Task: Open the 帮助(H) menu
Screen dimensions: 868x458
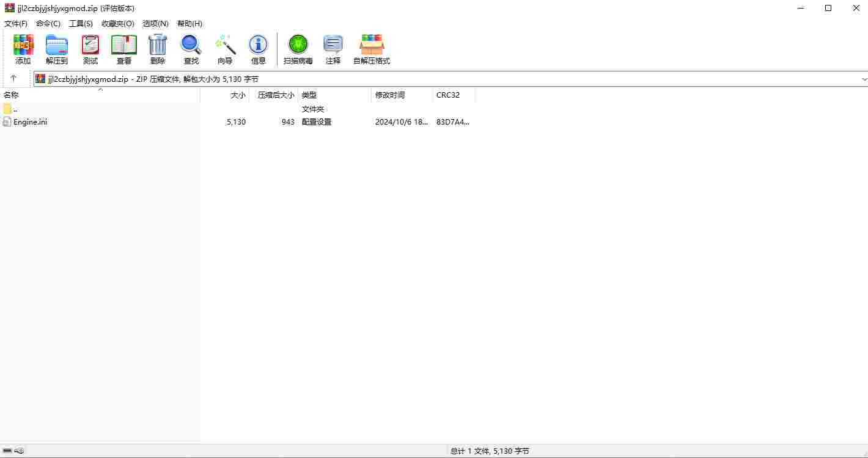Action: [189, 23]
